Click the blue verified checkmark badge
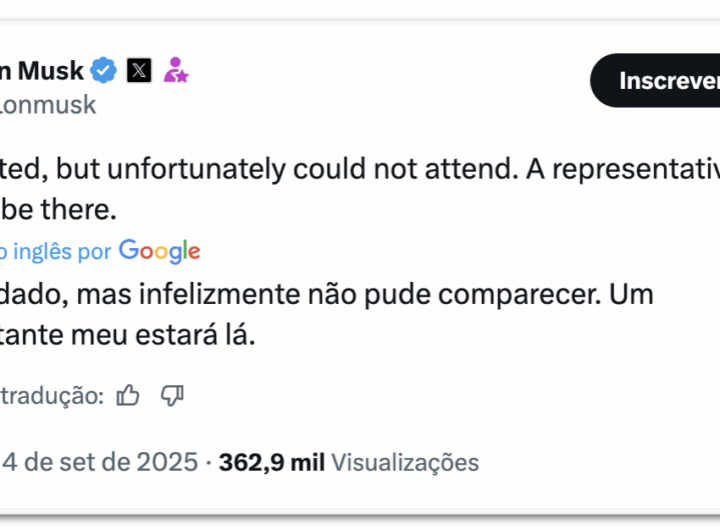The image size is (720, 530). [x=104, y=71]
